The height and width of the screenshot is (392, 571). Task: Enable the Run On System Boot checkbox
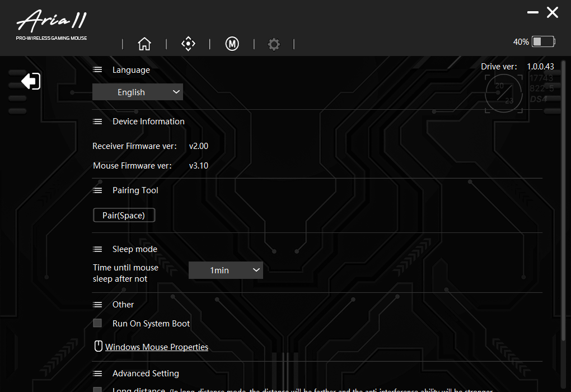[97, 323]
